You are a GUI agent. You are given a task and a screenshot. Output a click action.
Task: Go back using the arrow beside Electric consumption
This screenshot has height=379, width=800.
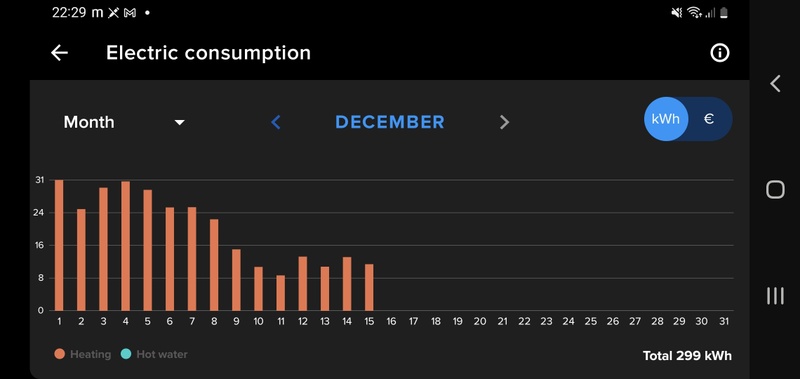click(59, 53)
